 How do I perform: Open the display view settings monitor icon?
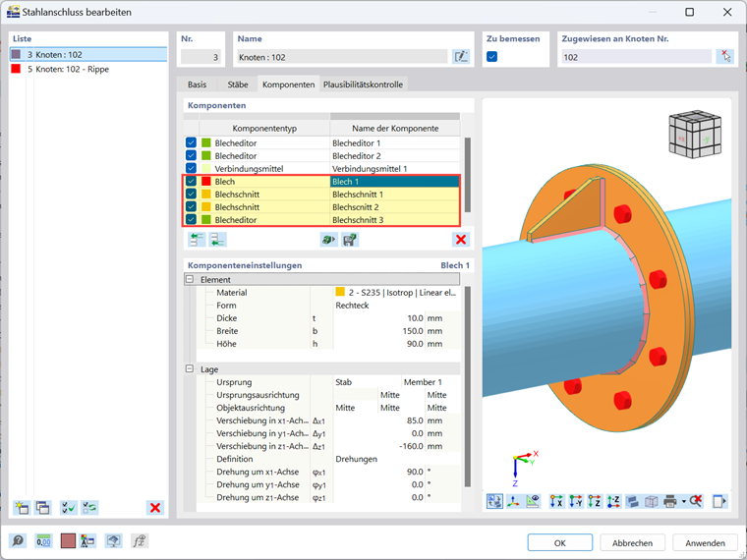coord(113,541)
